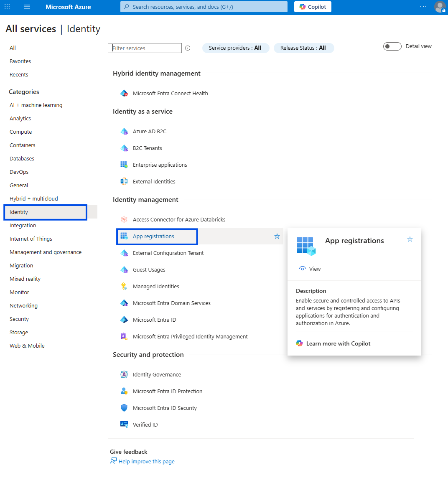The width and height of the screenshot is (448, 483).
Task: Click Access Connector for Azure Databricks icon
Action: (x=124, y=220)
